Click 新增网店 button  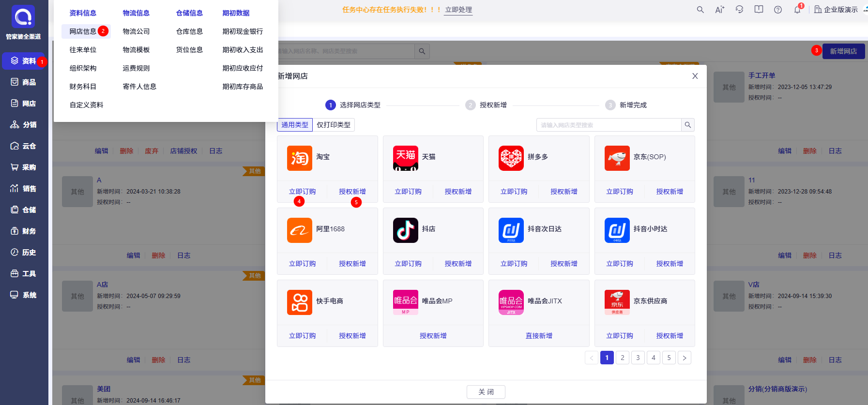(843, 51)
